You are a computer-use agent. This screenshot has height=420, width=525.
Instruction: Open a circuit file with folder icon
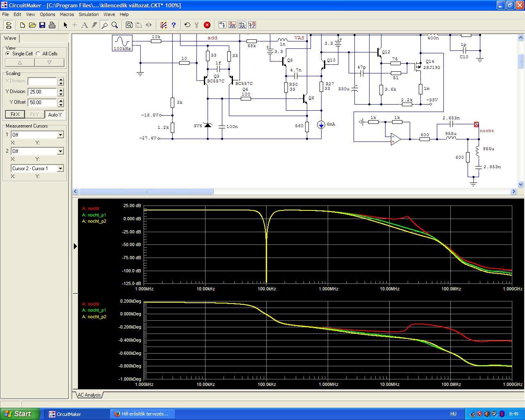pos(32,25)
